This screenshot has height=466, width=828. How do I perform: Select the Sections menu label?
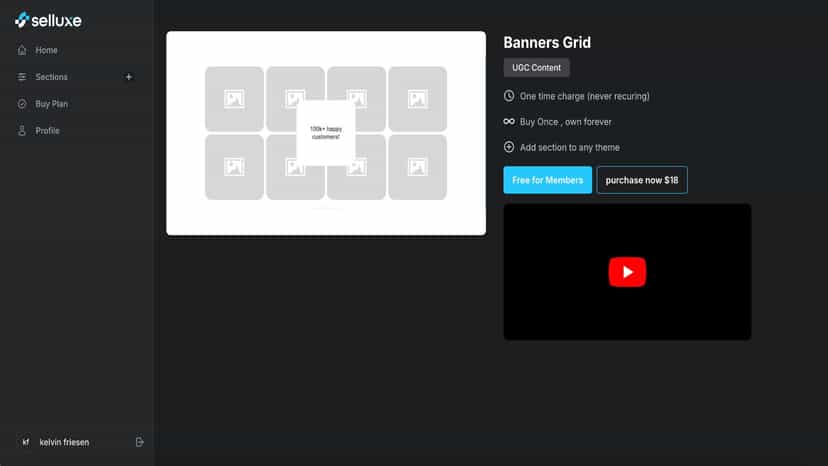[51, 77]
